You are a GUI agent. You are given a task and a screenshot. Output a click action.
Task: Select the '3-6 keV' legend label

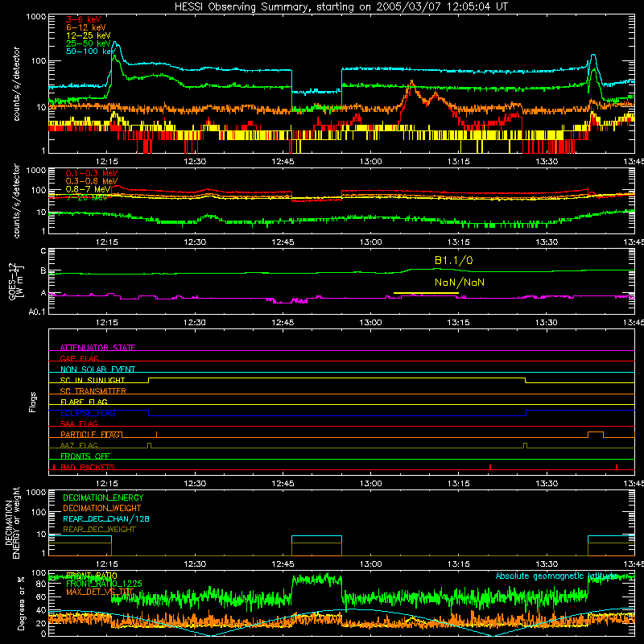[x=84, y=19]
